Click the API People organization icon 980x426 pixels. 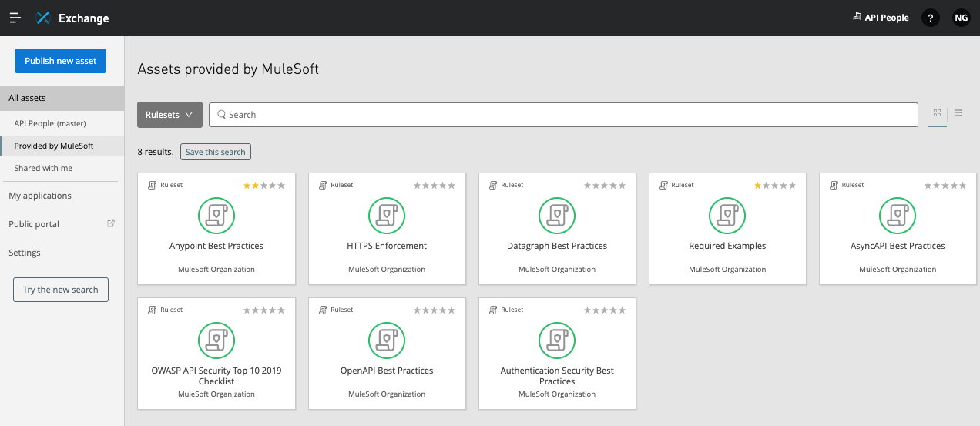(x=857, y=17)
